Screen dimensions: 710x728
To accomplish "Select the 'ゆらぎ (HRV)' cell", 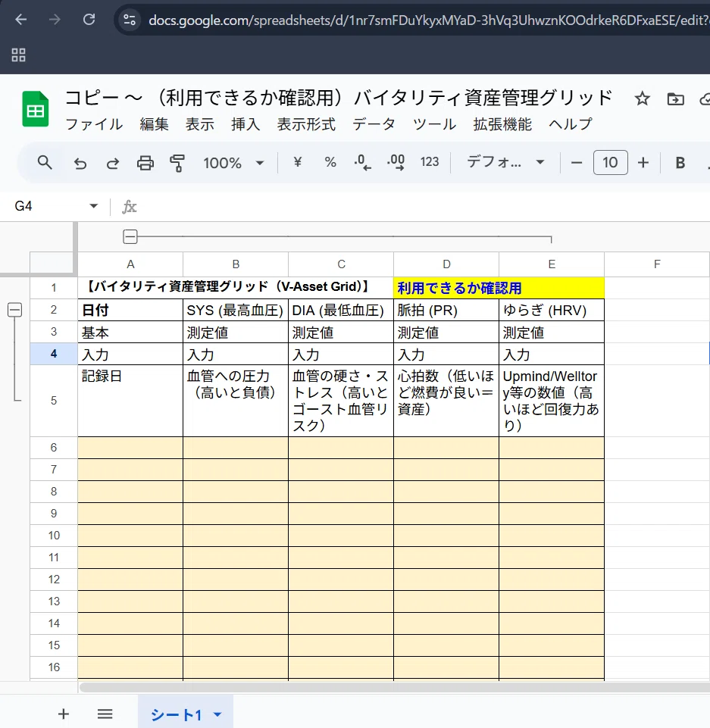I will click(x=552, y=310).
